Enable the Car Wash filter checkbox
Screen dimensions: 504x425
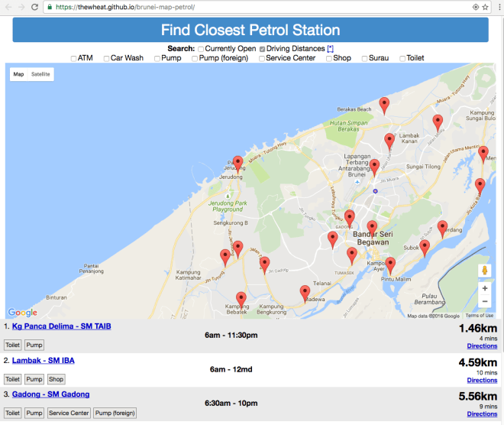click(x=106, y=59)
